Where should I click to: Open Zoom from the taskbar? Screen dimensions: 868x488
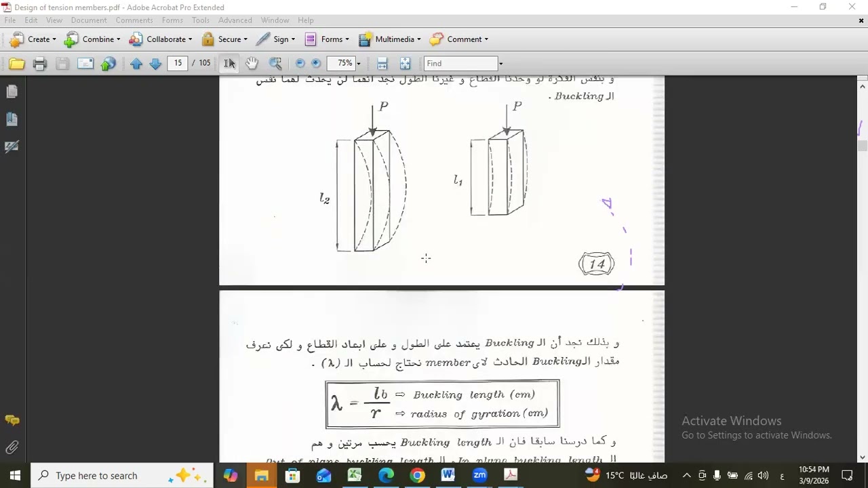point(479,475)
